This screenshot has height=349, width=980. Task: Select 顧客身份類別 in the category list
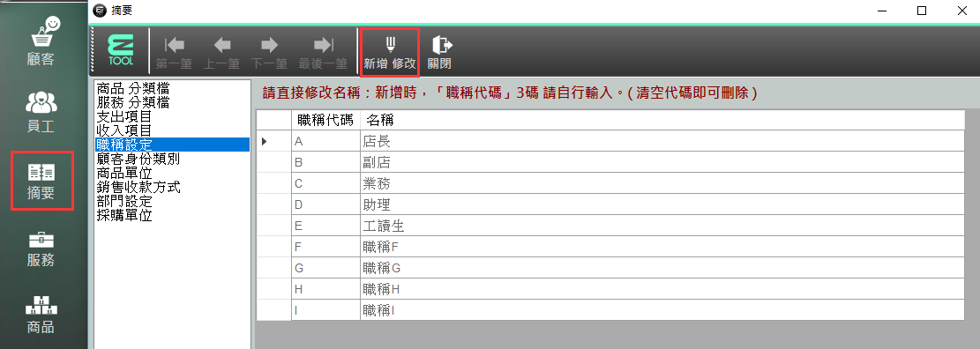138,160
